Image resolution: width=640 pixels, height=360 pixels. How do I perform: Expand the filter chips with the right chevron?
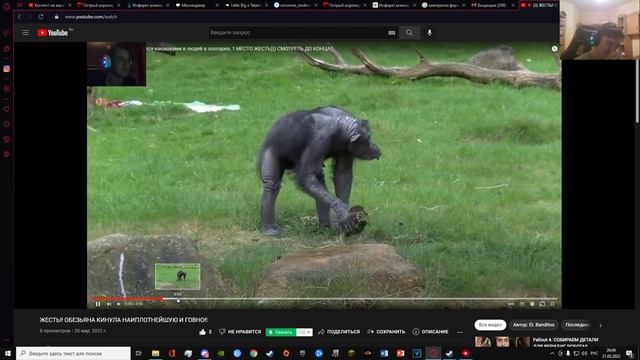coord(600,325)
